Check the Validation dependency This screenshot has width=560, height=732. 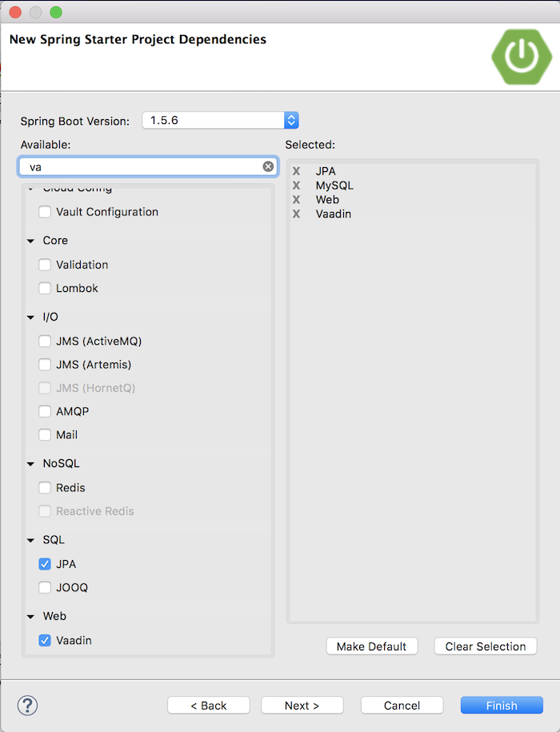(x=45, y=265)
